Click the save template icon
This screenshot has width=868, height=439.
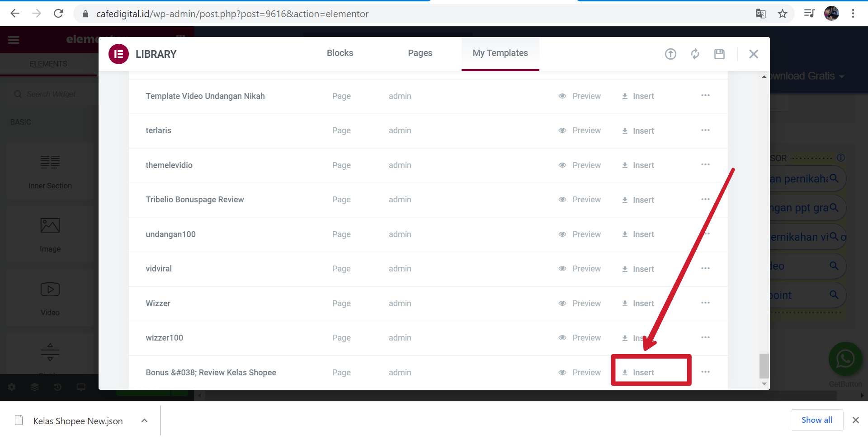click(719, 54)
